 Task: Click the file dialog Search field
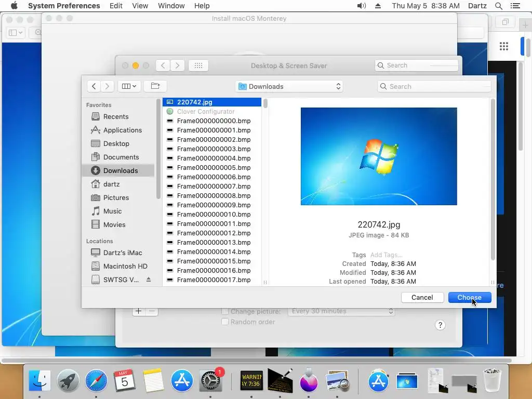point(434,87)
